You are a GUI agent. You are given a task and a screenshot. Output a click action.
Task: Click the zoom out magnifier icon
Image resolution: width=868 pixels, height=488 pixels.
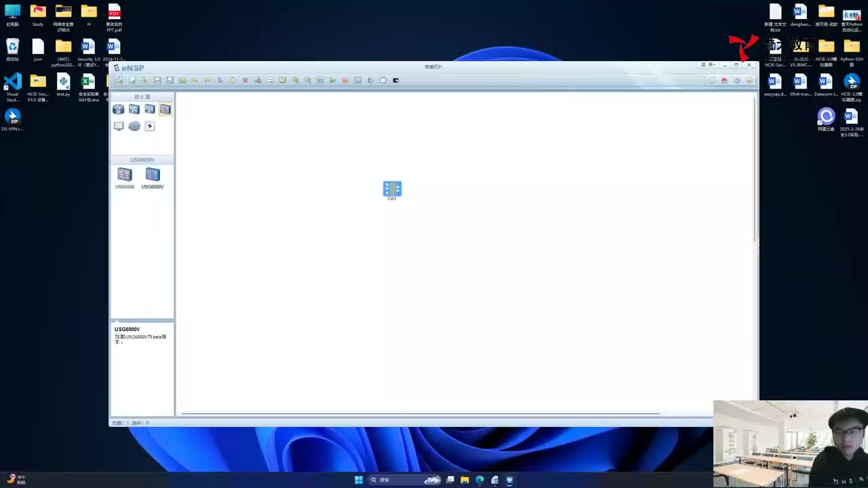pyautogui.click(x=308, y=80)
